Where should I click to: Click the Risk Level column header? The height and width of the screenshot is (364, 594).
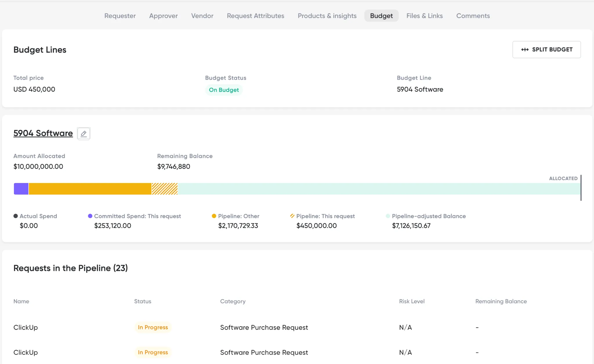tap(412, 301)
